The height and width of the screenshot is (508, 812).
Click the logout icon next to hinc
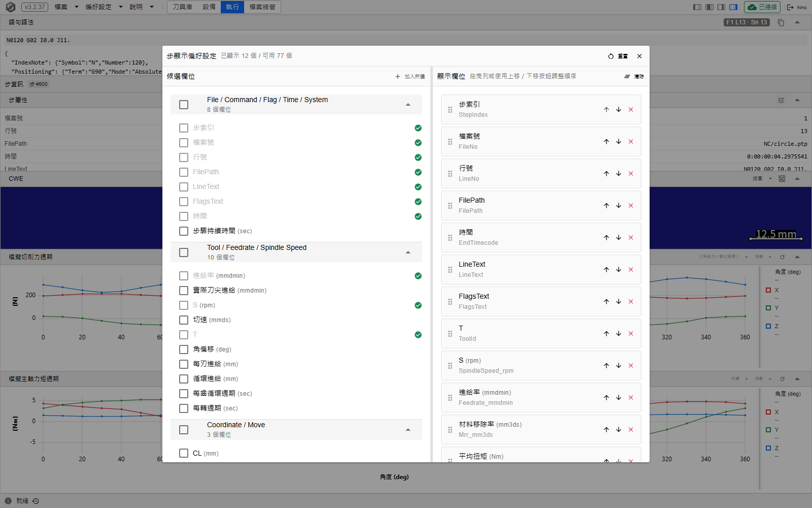click(x=790, y=7)
